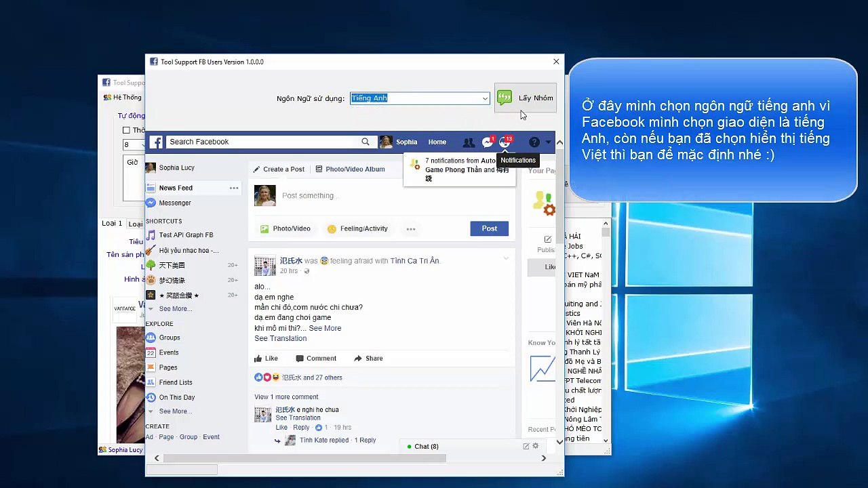Click the Facebook logo in the blue bar
The width and height of the screenshot is (868, 488).
(156, 142)
